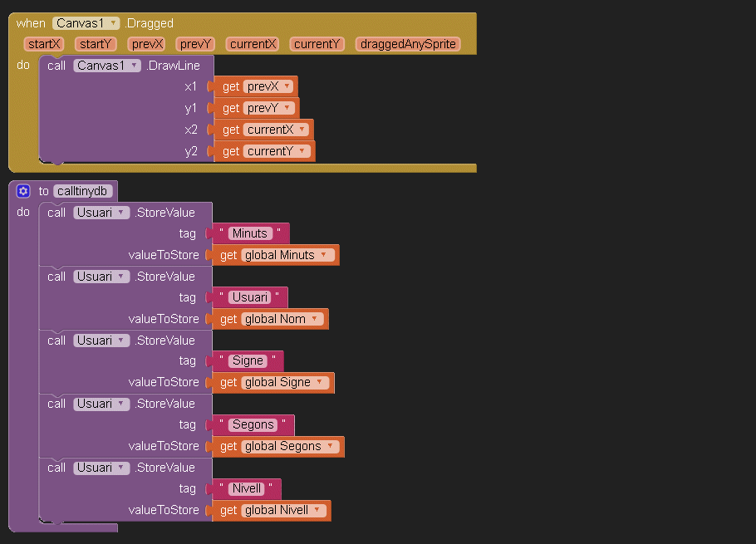Image resolution: width=756 pixels, height=544 pixels.
Task: Open the Canvas1 dropdown in the DrawLine call
Action: coord(135,66)
